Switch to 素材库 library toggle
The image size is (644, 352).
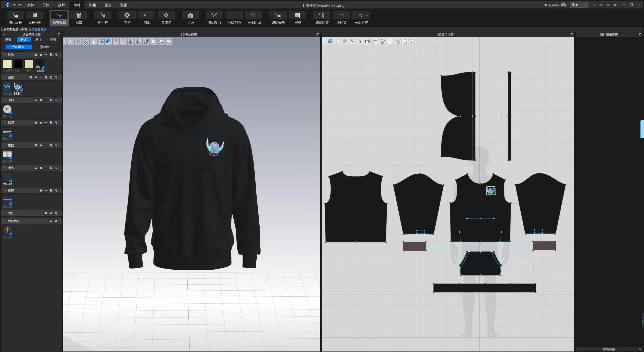45,47
